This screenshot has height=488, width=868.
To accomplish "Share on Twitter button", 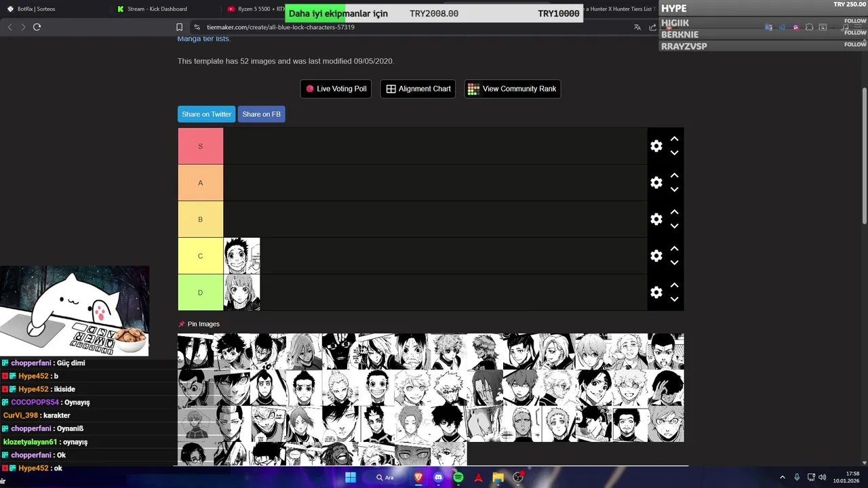I will (x=206, y=114).
